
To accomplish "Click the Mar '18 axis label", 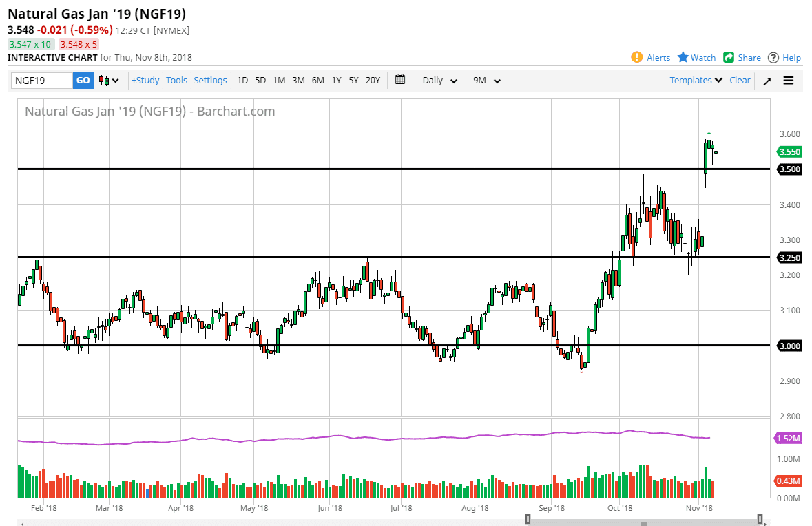I will pos(110,508).
